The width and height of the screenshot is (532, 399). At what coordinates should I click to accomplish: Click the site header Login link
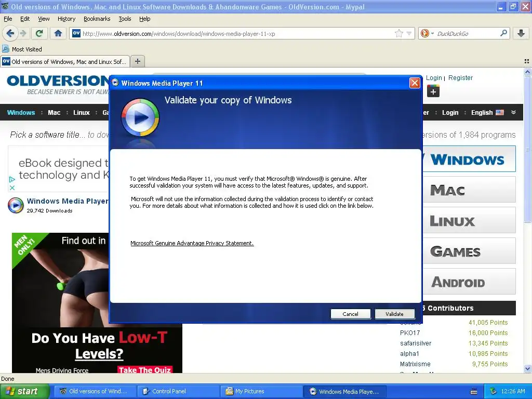[434, 78]
